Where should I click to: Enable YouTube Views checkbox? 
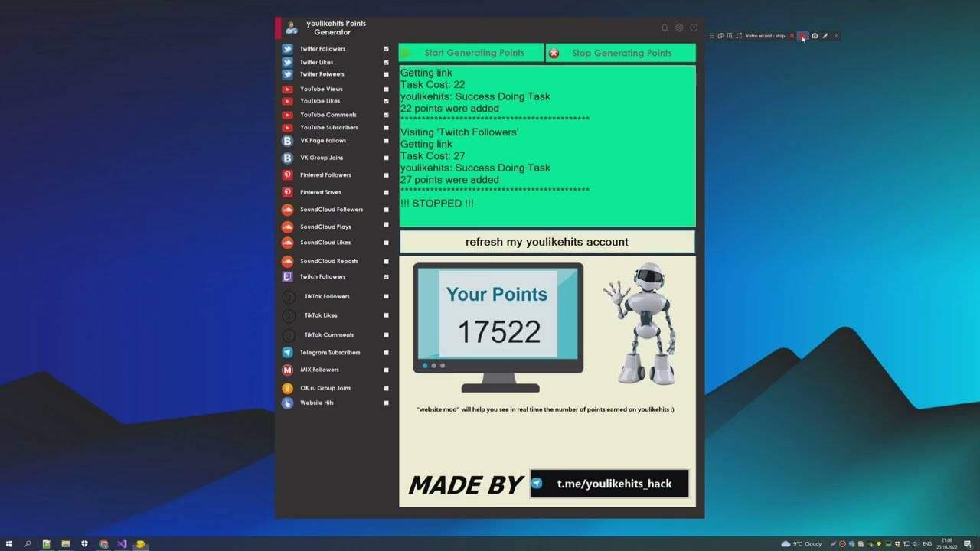click(387, 90)
